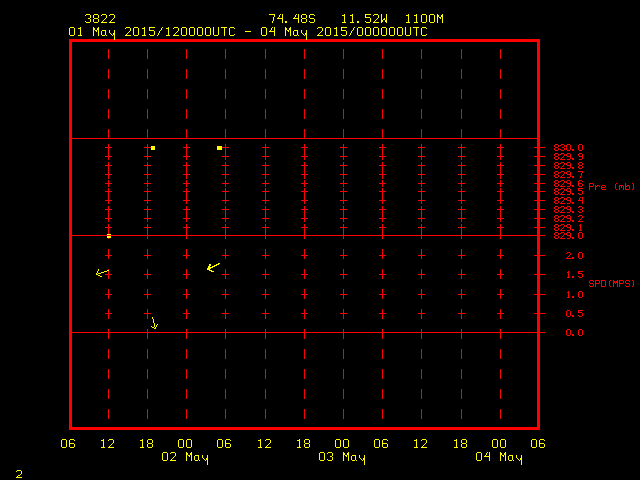This screenshot has height=480, width=640.
Task: Click the Pre (mb) axis title
Action: click(611, 187)
